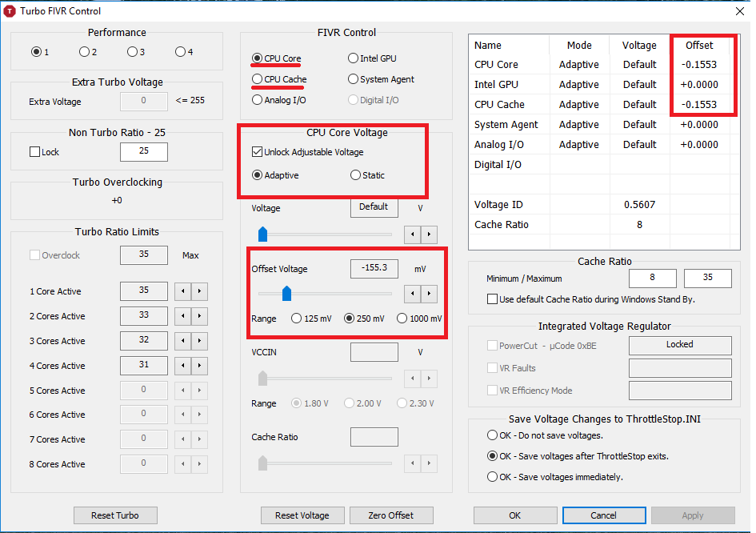Image resolution: width=756 pixels, height=533 pixels.
Task: Click the left arrow for Voltage
Action: pyautogui.click(x=412, y=234)
